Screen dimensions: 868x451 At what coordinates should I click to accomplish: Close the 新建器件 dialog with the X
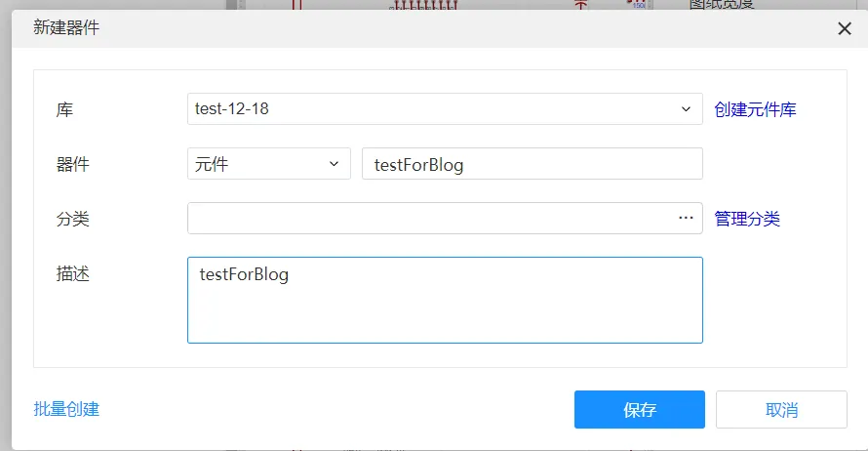coord(845,28)
